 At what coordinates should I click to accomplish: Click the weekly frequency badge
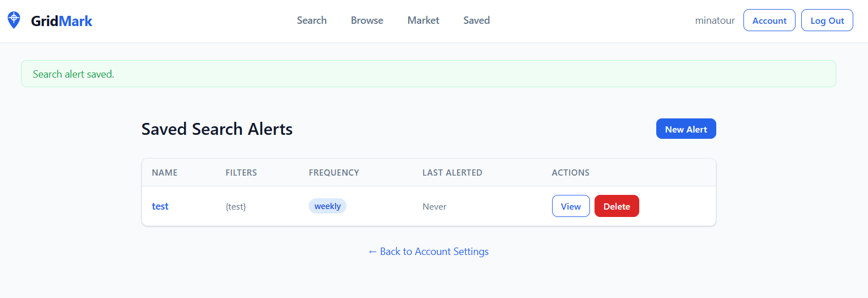327,206
